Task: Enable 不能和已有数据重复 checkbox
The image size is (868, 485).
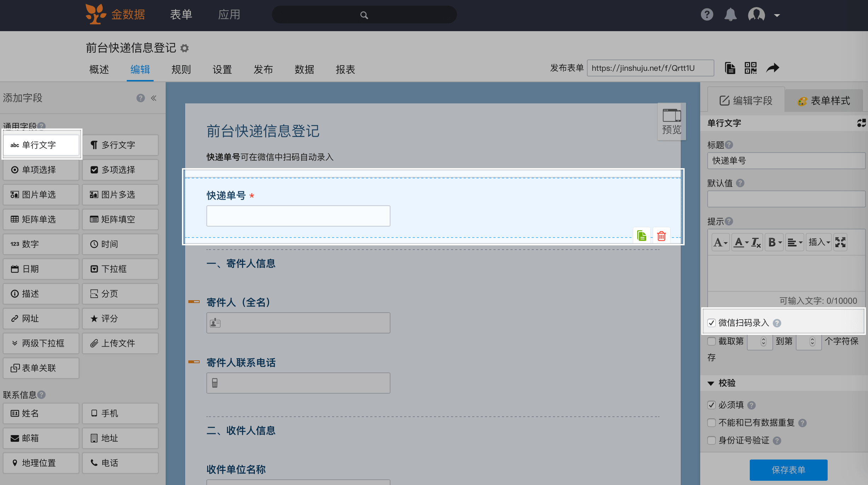Action: tap(712, 423)
